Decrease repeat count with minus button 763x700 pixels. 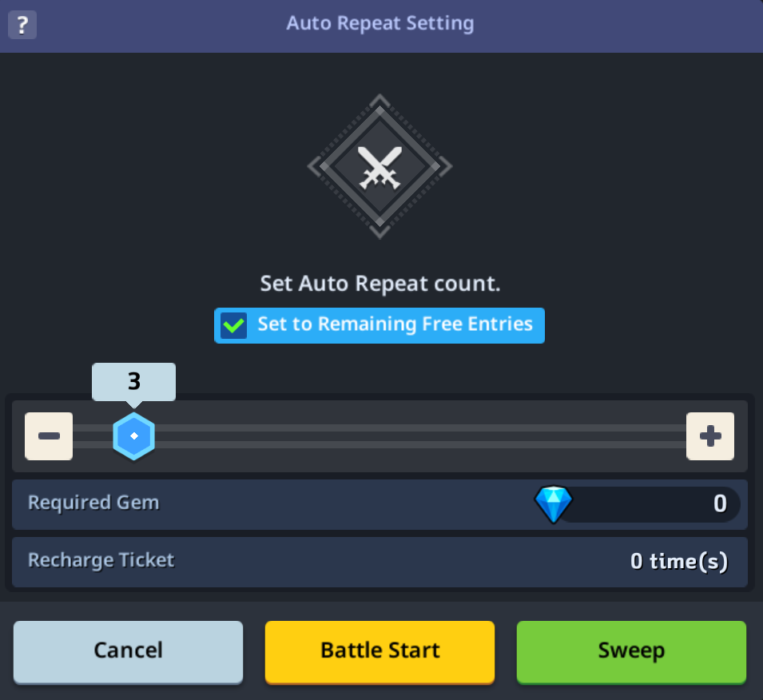(x=49, y=436)
